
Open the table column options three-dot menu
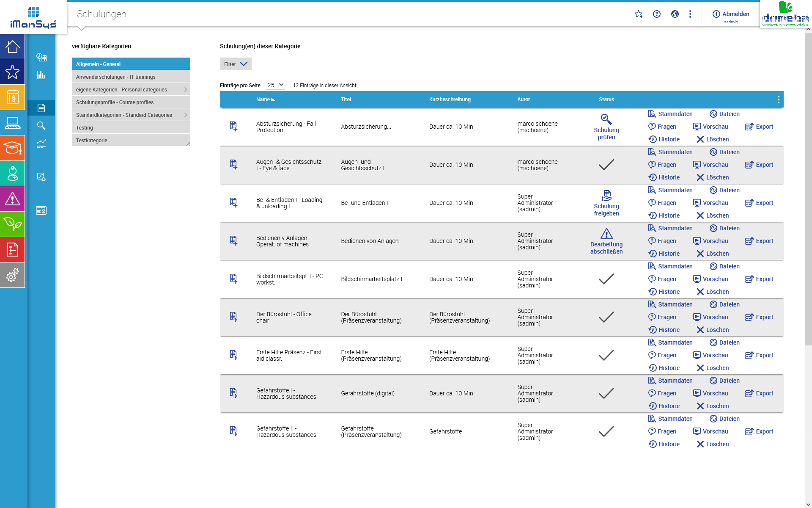point(778,99)
